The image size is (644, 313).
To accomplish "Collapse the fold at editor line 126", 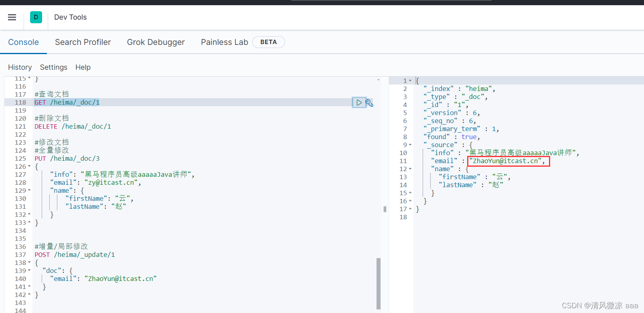I will pos(29,166).
